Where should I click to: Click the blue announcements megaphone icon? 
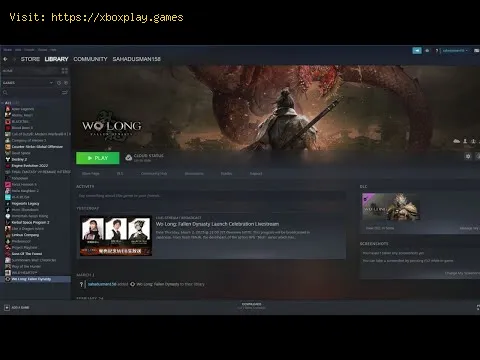417,50
